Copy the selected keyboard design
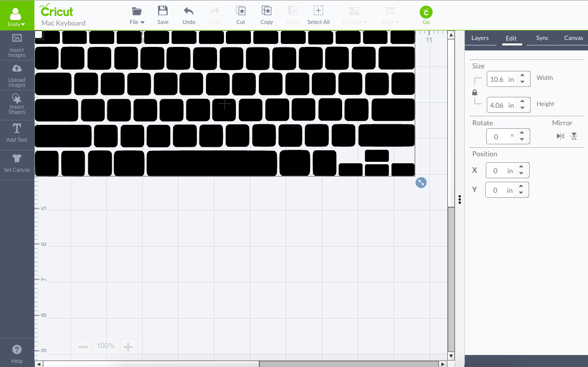The image size is (588, 367). coord(266,14)
